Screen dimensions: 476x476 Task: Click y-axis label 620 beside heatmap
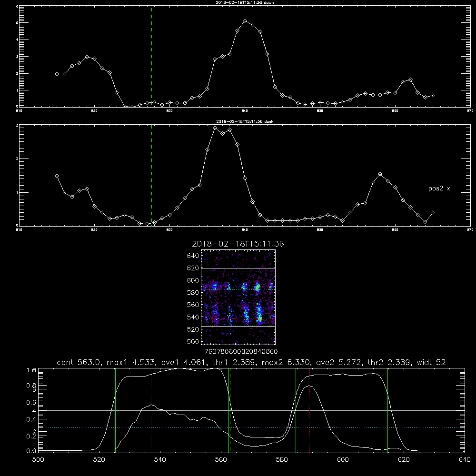193,268
